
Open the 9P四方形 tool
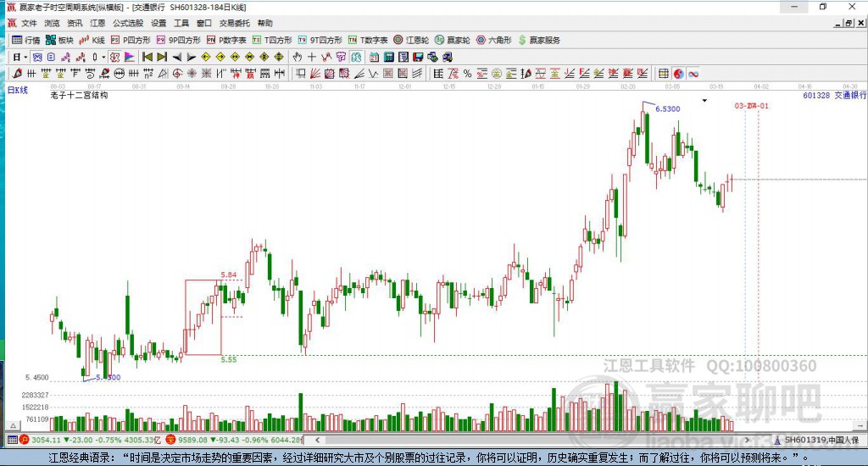point(178,40)
